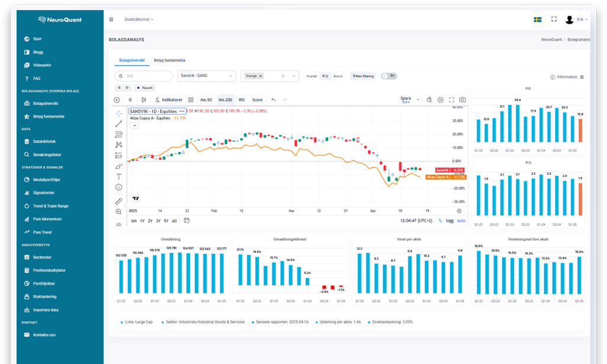Open the Sandvik - SAND company dropdown
607x364 pixels.
click(207, 76)
